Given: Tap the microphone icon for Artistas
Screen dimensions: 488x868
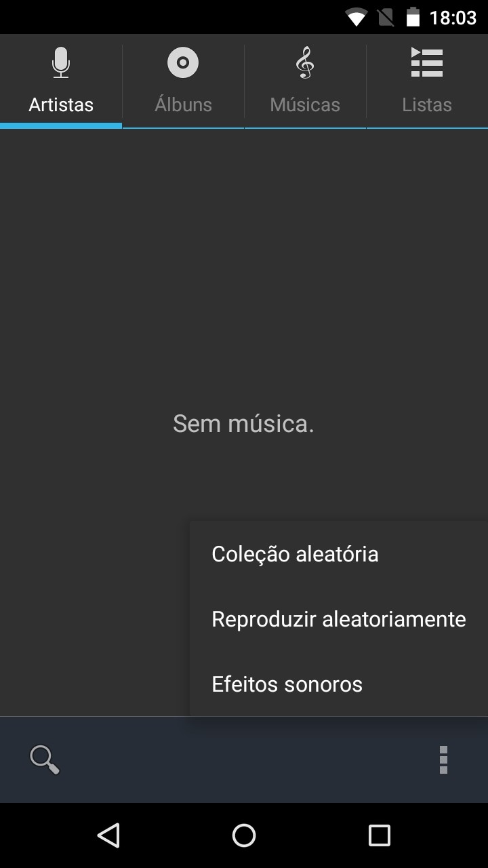Looking at the screenshot, I should (61, 62).
